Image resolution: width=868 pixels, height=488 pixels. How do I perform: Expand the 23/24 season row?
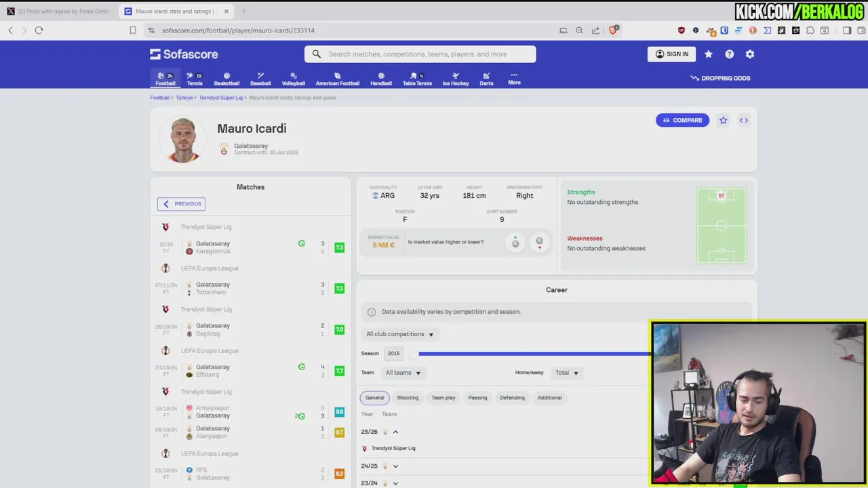pos(395,483)
